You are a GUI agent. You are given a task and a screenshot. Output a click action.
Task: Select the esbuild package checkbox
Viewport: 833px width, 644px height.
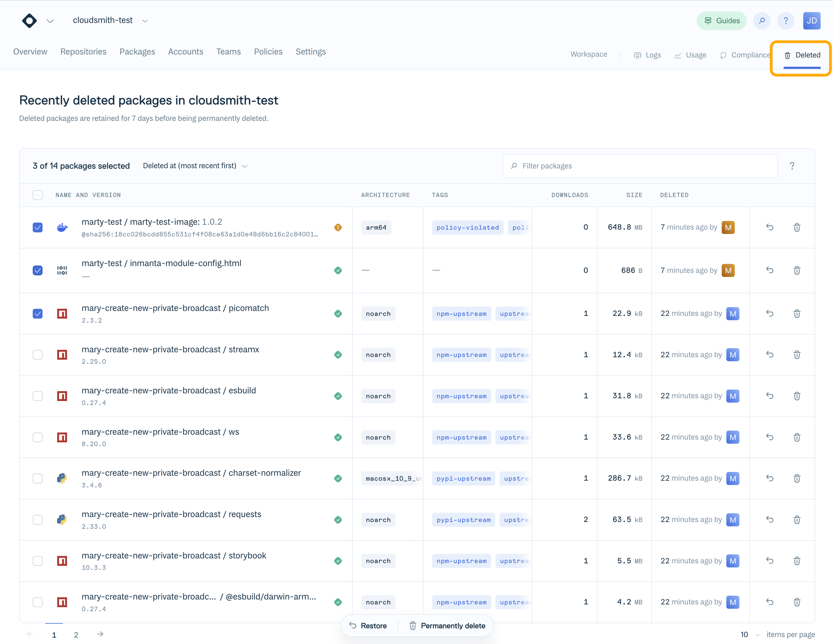37,396
